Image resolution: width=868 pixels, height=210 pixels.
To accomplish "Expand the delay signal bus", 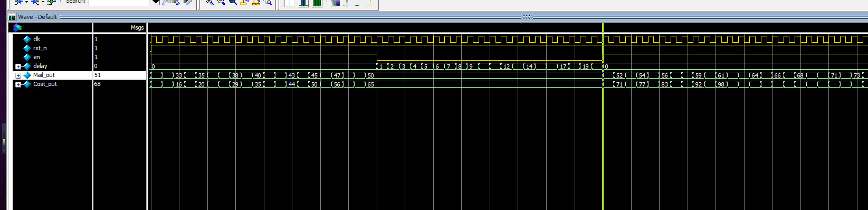I will point(18,66).
